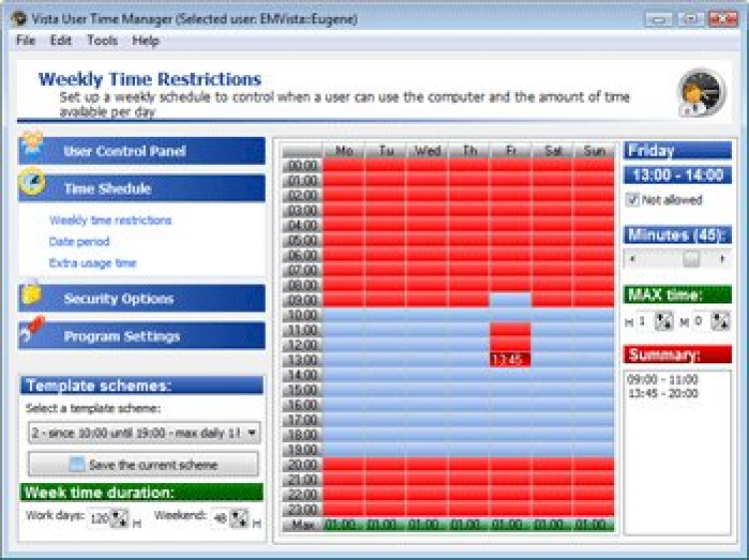Open the Extra usage time link

pyautogui.click(x=93, y=264)
